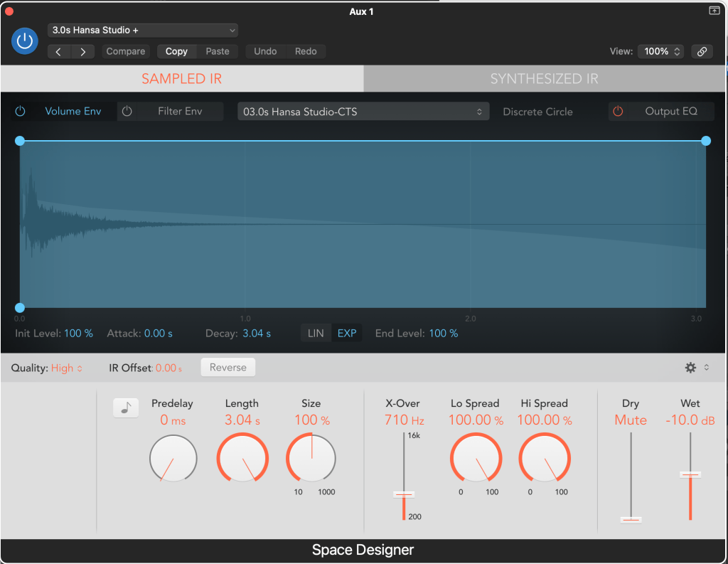Click the expand window icon at top right
728x564 pixels.
(714, 11)
